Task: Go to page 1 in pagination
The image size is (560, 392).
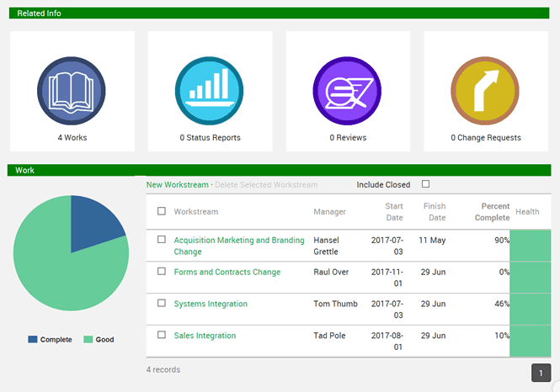Action: point(541,373)
